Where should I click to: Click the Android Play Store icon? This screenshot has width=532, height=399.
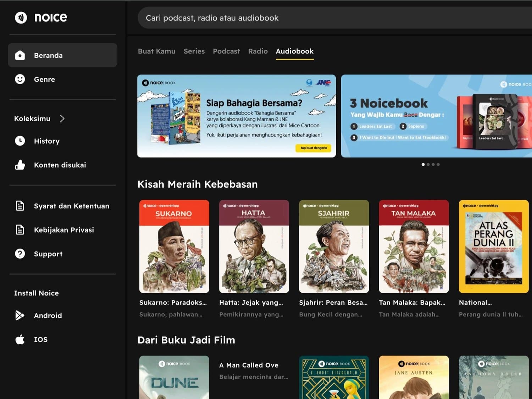[20, 315]
